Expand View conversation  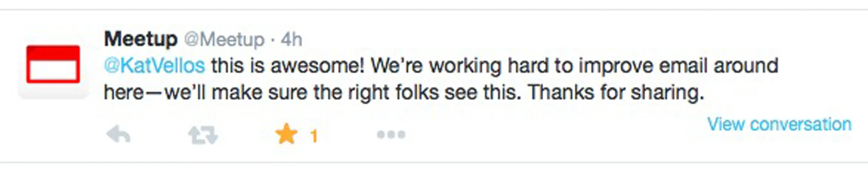779,124
